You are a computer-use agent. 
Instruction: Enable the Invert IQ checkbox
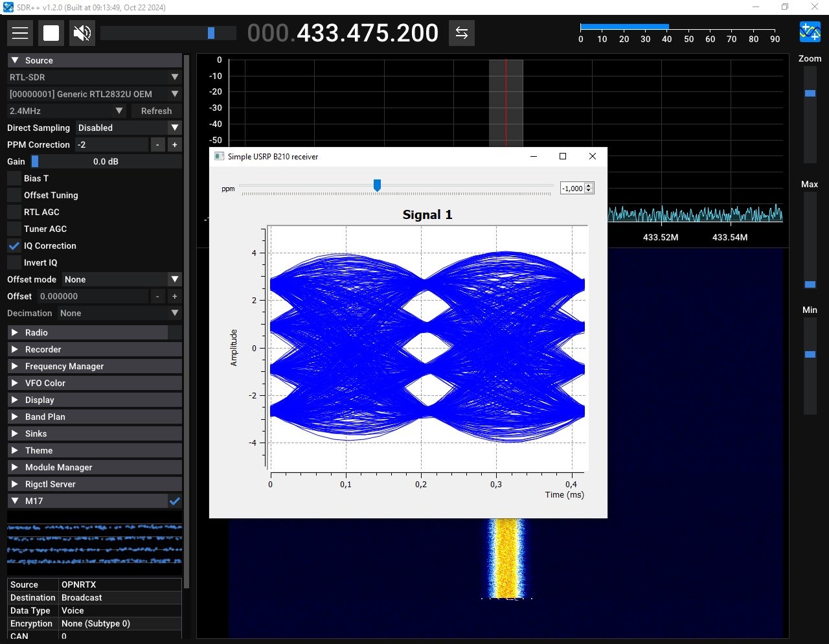tap(14, 262)
